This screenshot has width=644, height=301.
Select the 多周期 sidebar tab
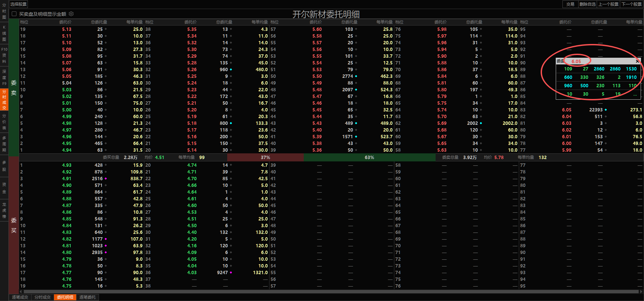4,144
